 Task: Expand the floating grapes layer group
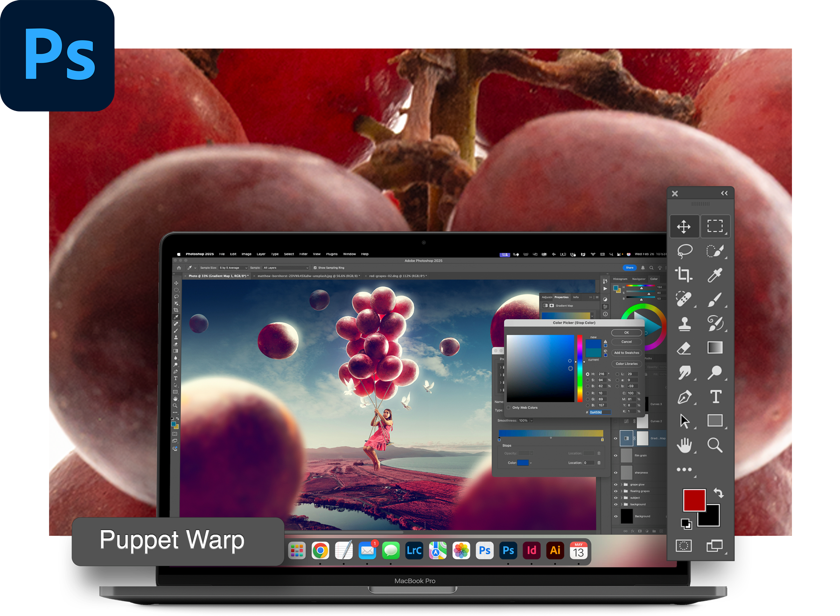[x=621, y=491]
